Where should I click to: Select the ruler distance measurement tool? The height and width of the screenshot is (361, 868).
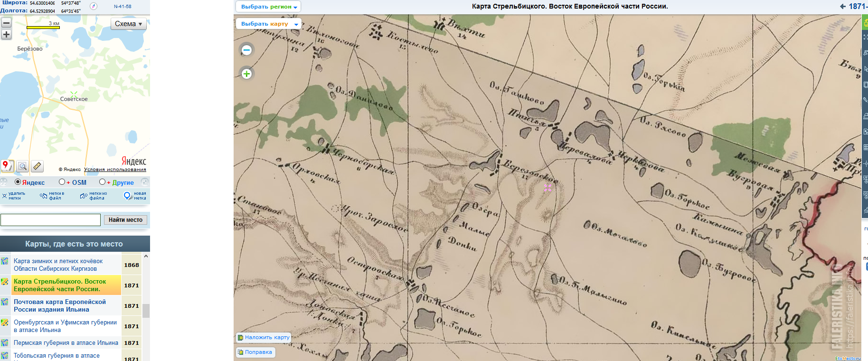37,166
